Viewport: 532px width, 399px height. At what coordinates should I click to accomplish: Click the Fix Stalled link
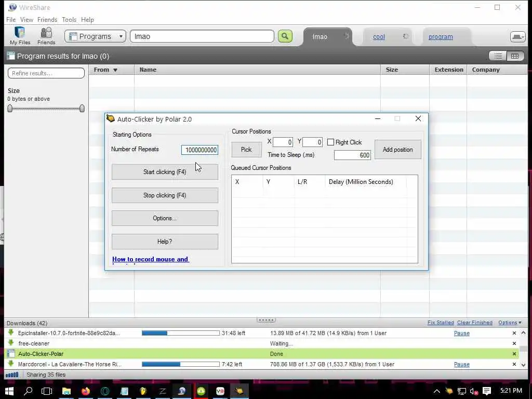point(441,322)
